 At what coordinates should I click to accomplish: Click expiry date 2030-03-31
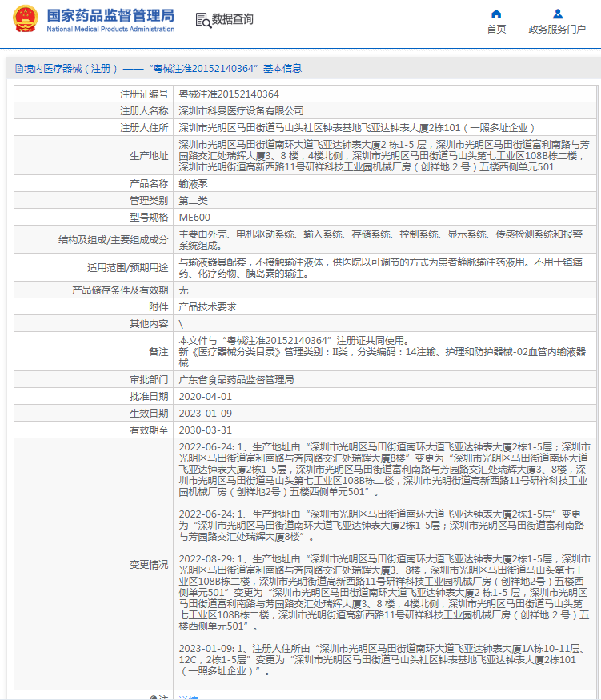coord(206,430)
